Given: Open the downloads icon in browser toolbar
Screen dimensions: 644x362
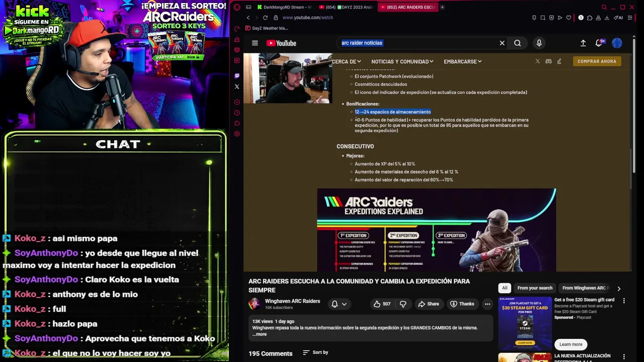Looking at the screenshot, I should click(x=607, y=18).
